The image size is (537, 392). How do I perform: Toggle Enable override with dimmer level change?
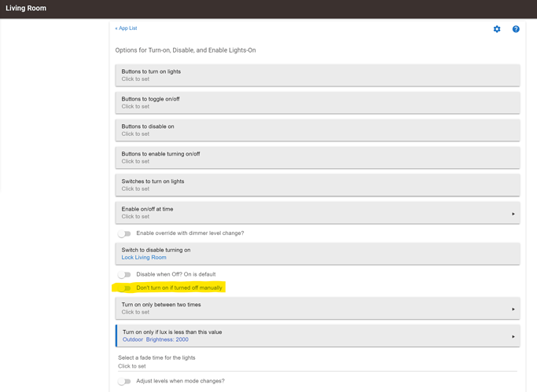tap(124, 233)
